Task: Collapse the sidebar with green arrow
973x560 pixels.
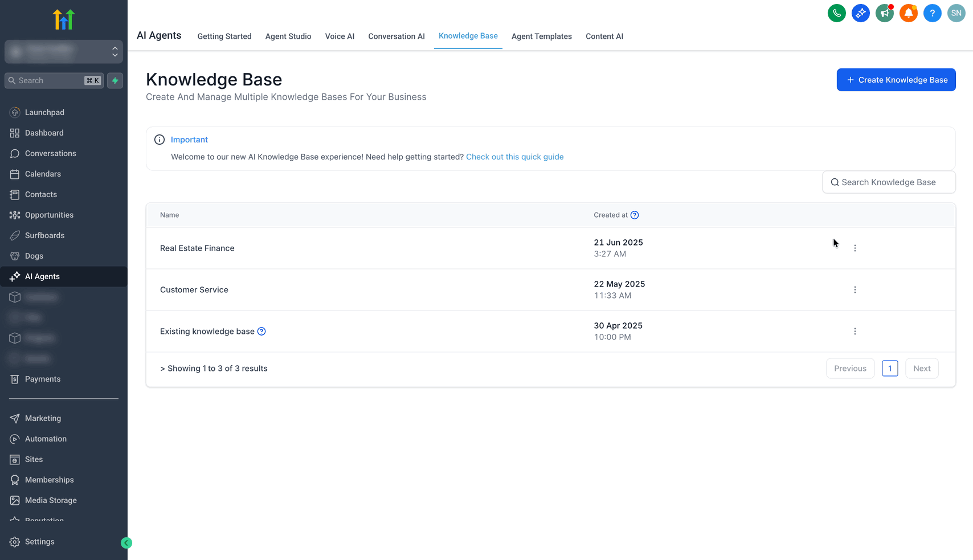Action: pos(126,543)
